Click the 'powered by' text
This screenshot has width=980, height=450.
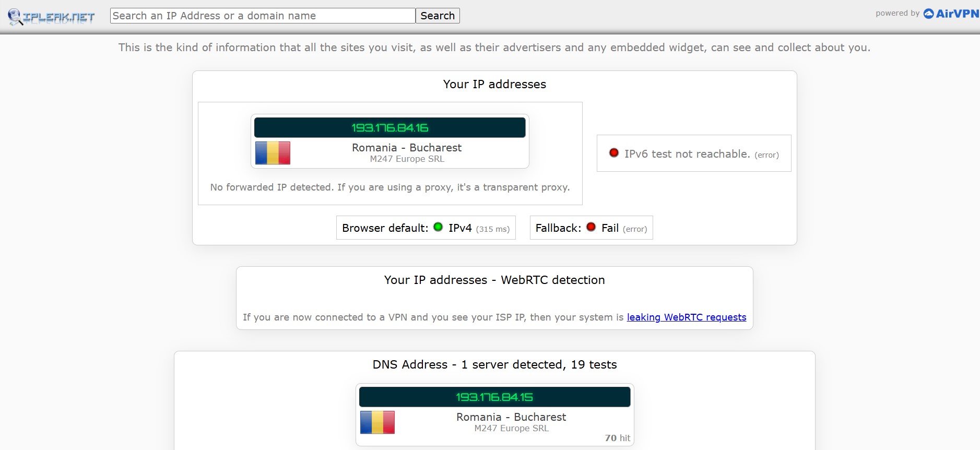(x=898, y=14)
